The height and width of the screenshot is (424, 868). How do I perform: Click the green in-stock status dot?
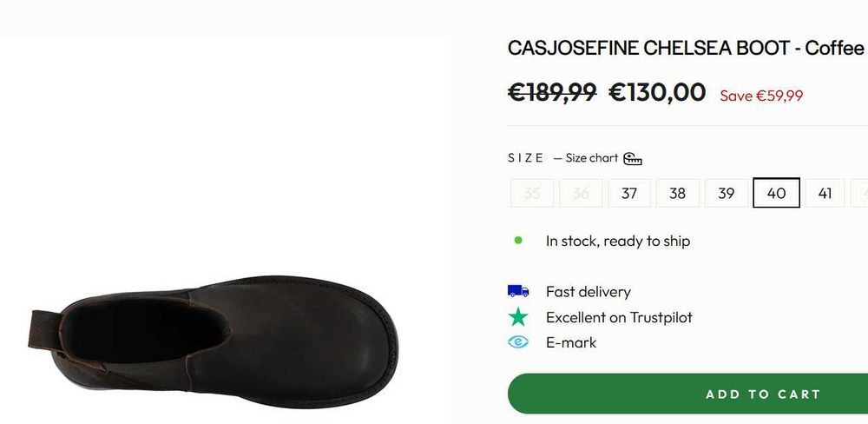tap(518, 241)
